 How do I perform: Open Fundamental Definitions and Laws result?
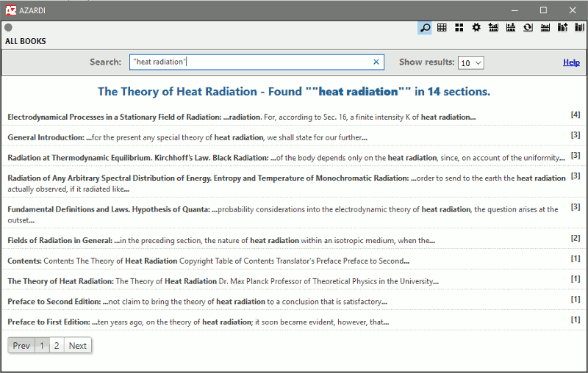pos(283,214)
